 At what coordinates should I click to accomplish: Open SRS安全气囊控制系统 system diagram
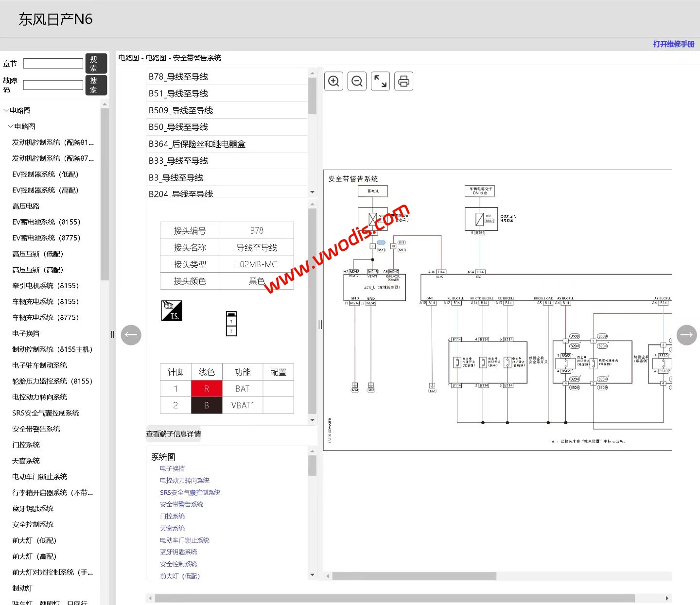pos(190,492)
